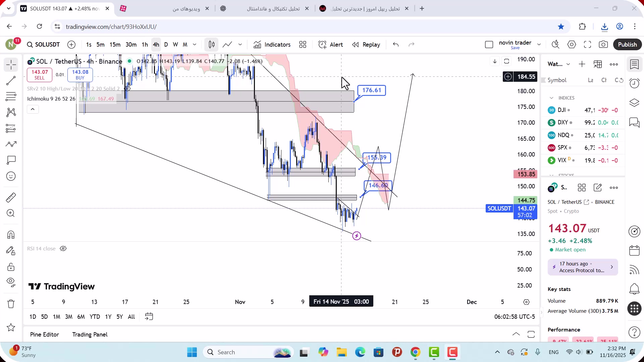Select the trend line drawing tool
Screen dimensions: 644x362
[x=11, y=81]
